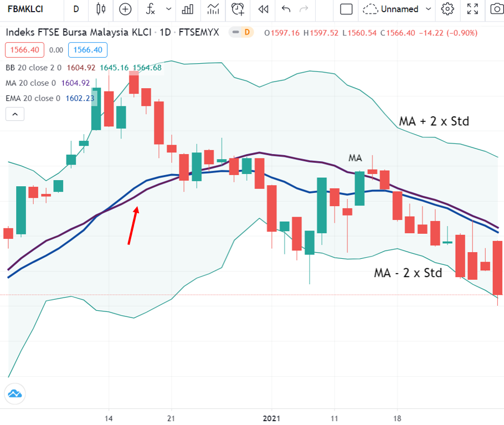This screenshot has width=504, height=425.
Task: Click the plus icon to add a symbol
Action: [x=125, y=10]
